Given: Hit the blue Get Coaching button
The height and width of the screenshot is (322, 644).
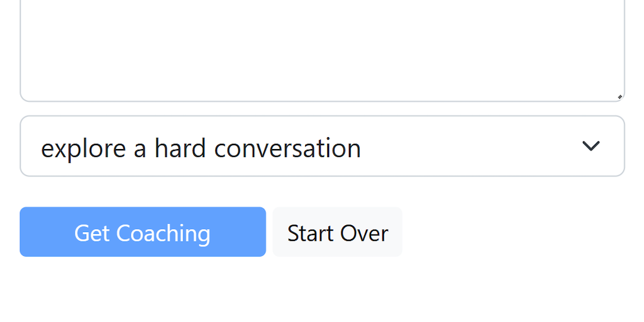Looking at the screenshot, I should click(x=143, y=232).
